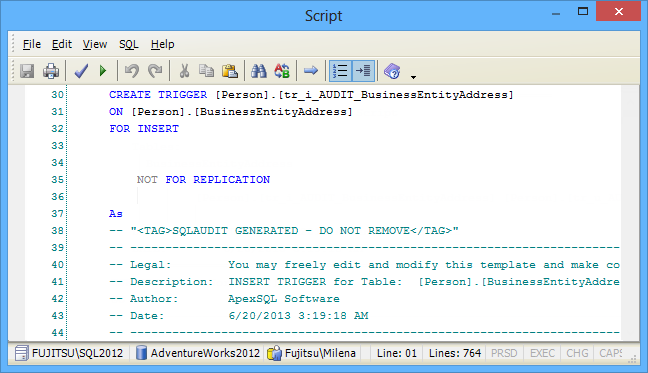Click the SQLAUDIT GENERATED tag comment line
Image resolution: width=648 pixels, height=373 pixels.
click(284, 230)
